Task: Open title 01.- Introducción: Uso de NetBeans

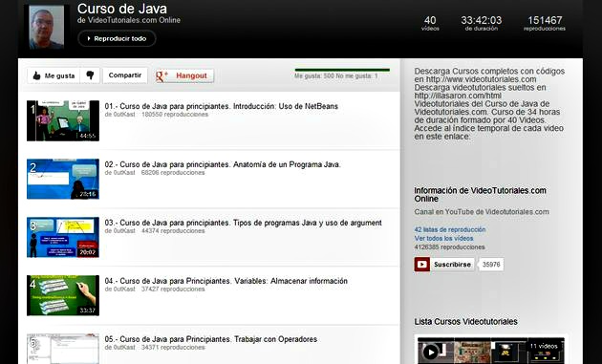Action: (222, 106)
